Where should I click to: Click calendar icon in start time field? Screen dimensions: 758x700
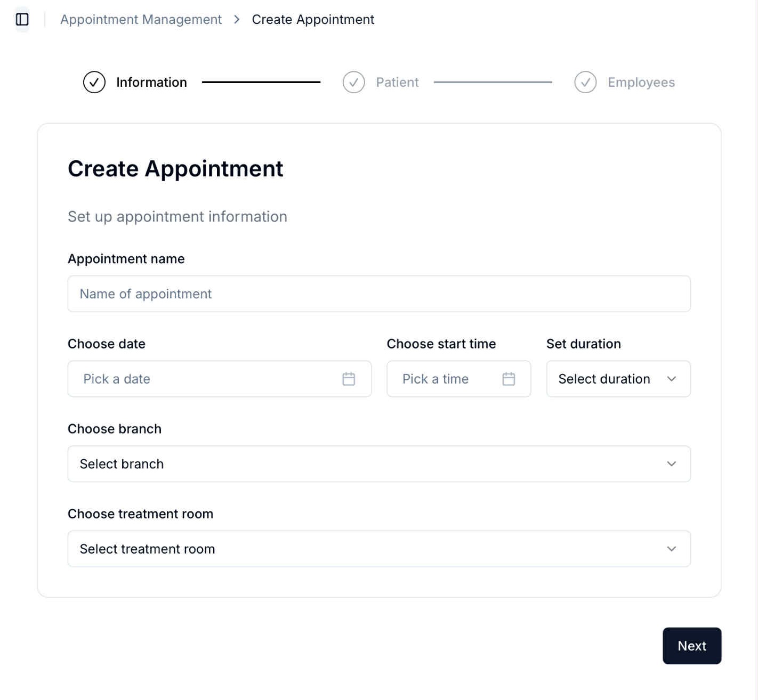[x=509, y=379]
